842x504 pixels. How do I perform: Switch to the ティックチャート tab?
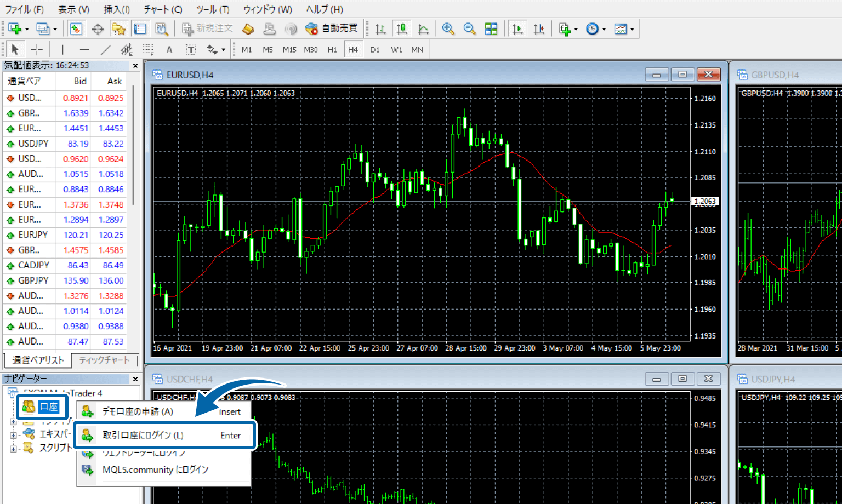(104, 360)
